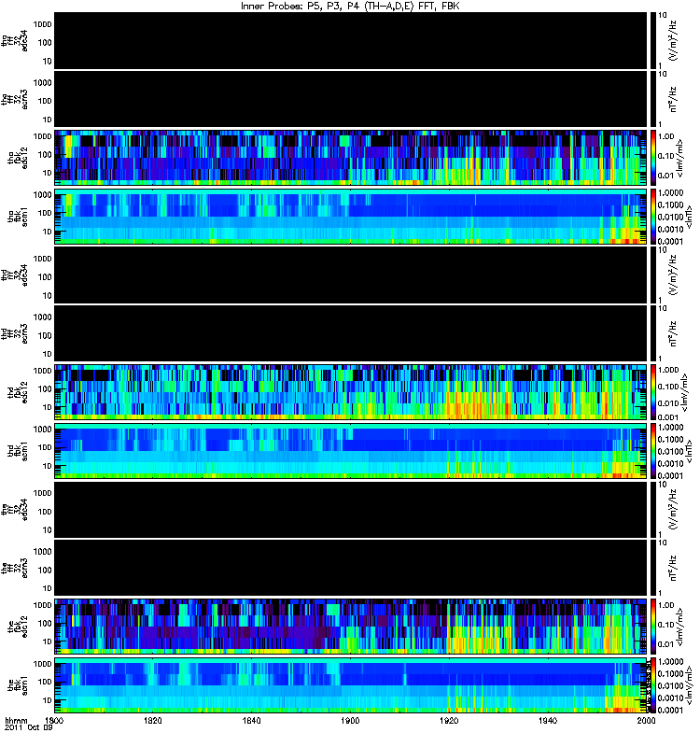Screen dimensions: 700x747
Task: Click the 0.001 color bar value of thd fbk edc12
Action: 668,417
